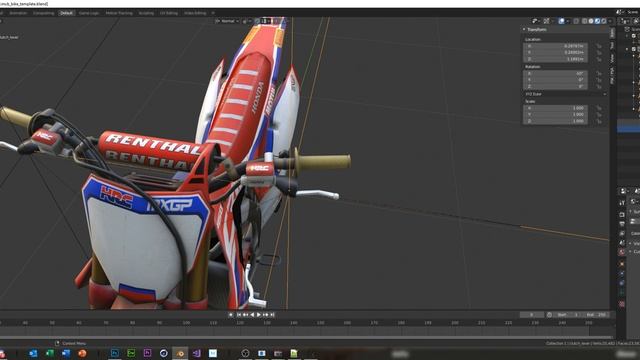Screen dimensions: 640x360
Task: Toggle the show gizmo button
Action: [x=547, y=21]
